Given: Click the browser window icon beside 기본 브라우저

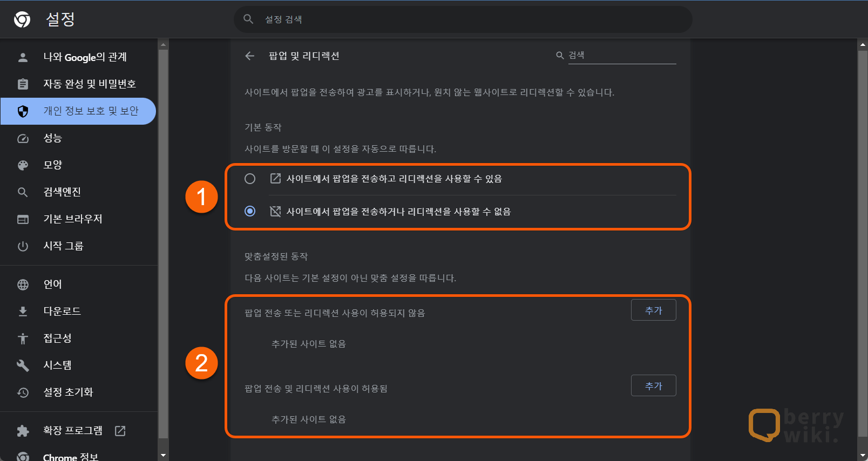Looking at the screenshot, I should pyautogui.click(x=23, y=219).
